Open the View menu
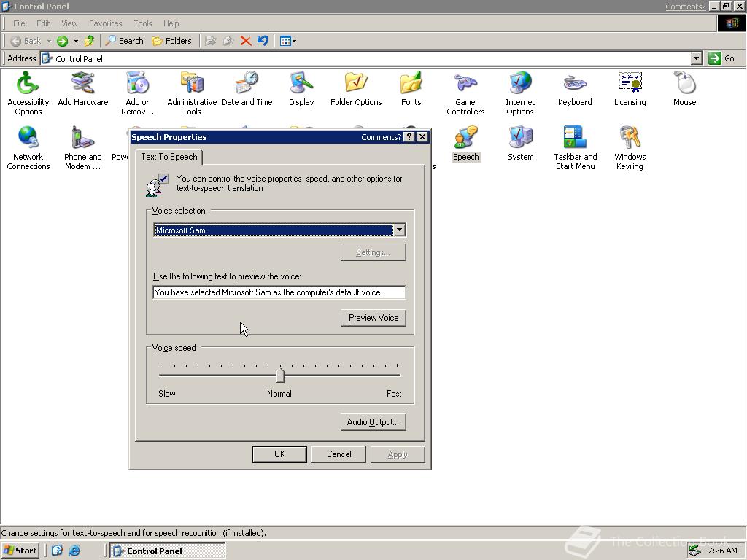This screenshot has height=560, width=747. 69,23
